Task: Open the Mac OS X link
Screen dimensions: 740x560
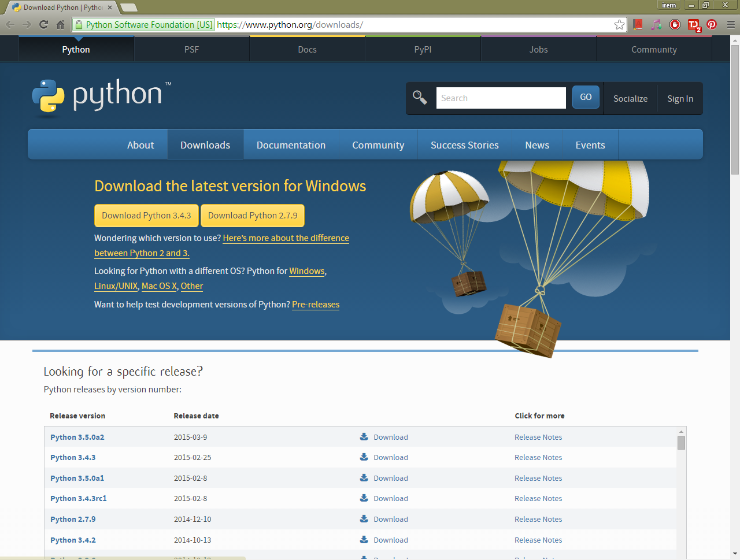Action: [159, 286]
